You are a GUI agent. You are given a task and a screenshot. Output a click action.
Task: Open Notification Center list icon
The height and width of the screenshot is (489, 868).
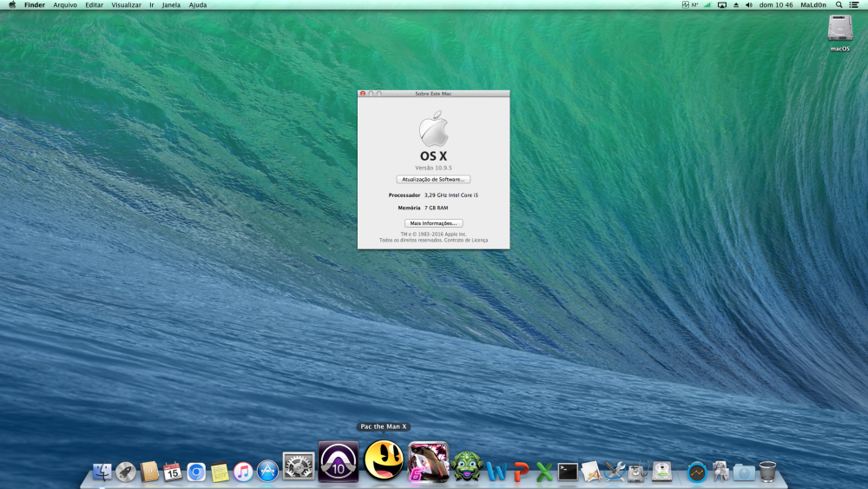pyautogui.click(x=854, y=5)
